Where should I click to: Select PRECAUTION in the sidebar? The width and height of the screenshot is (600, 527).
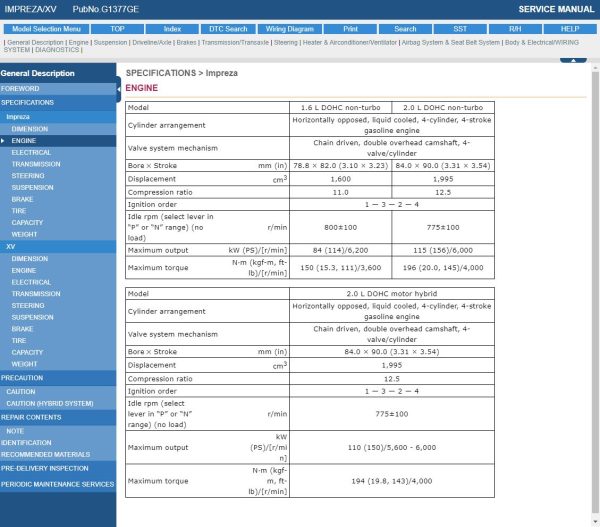click(58, 378)
